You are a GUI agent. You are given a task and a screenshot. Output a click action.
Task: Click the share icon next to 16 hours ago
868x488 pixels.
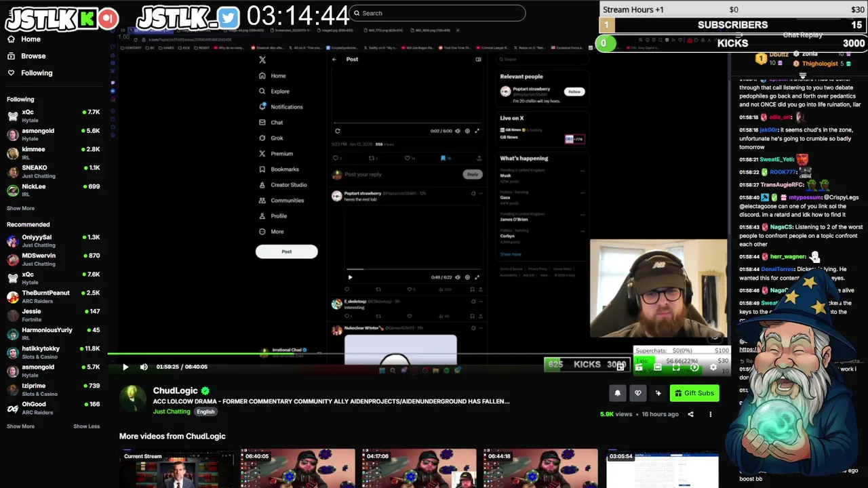click(x=690, y=414)
